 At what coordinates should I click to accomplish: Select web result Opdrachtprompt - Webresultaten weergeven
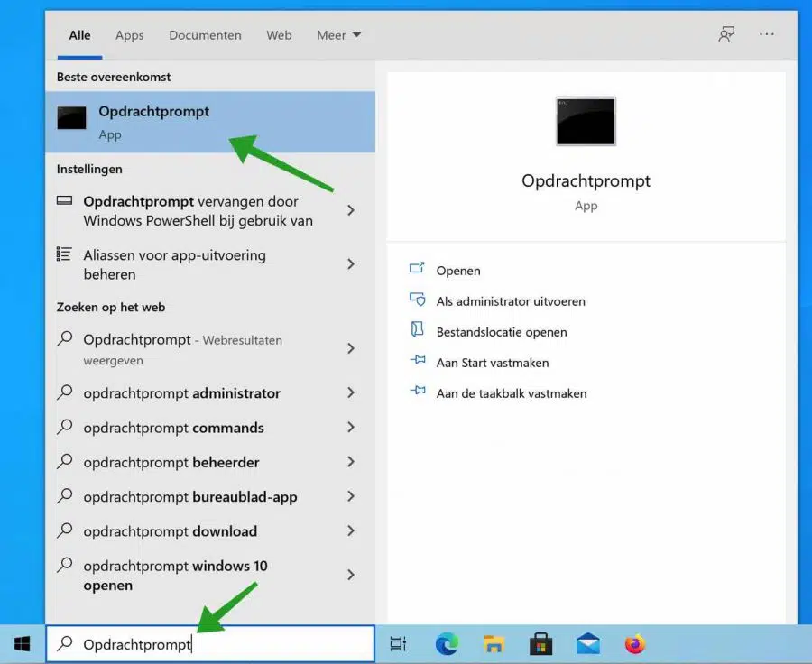coord(210,349)
